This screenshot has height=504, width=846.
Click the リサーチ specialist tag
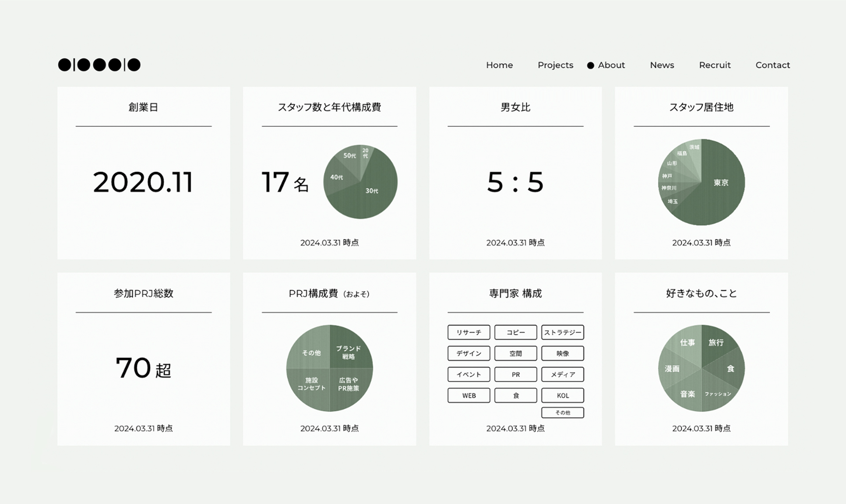(x=469, y=332)
